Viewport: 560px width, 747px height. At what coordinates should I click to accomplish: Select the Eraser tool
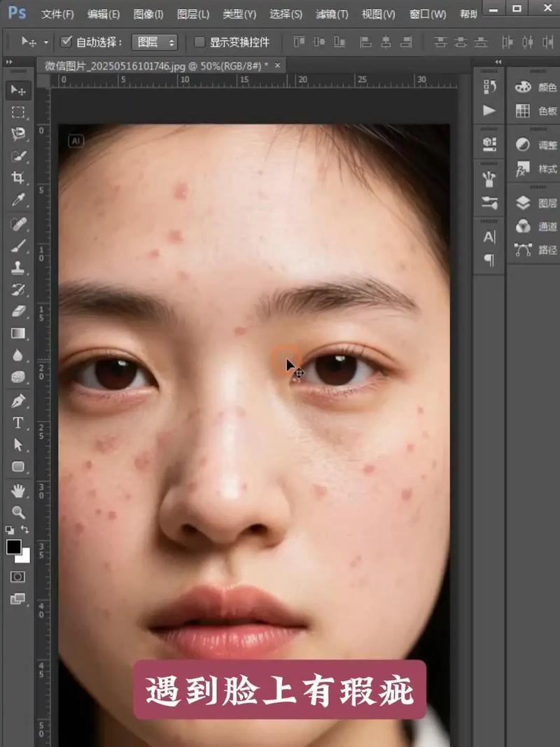[18, 311]
